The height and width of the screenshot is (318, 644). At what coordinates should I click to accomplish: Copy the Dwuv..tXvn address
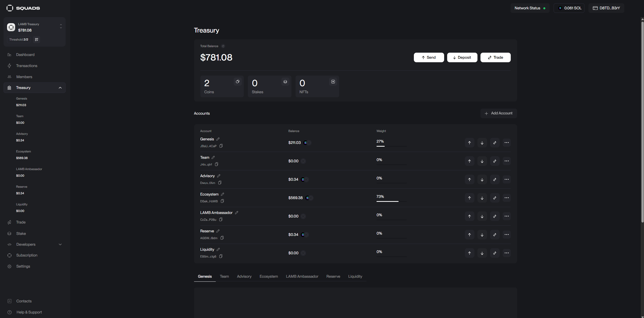pos(220,183)
